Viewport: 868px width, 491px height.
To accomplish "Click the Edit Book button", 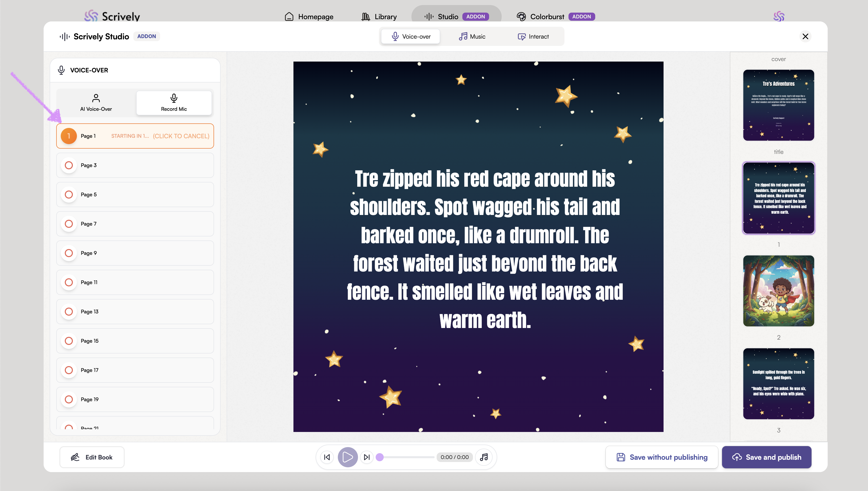I will 92,457.
